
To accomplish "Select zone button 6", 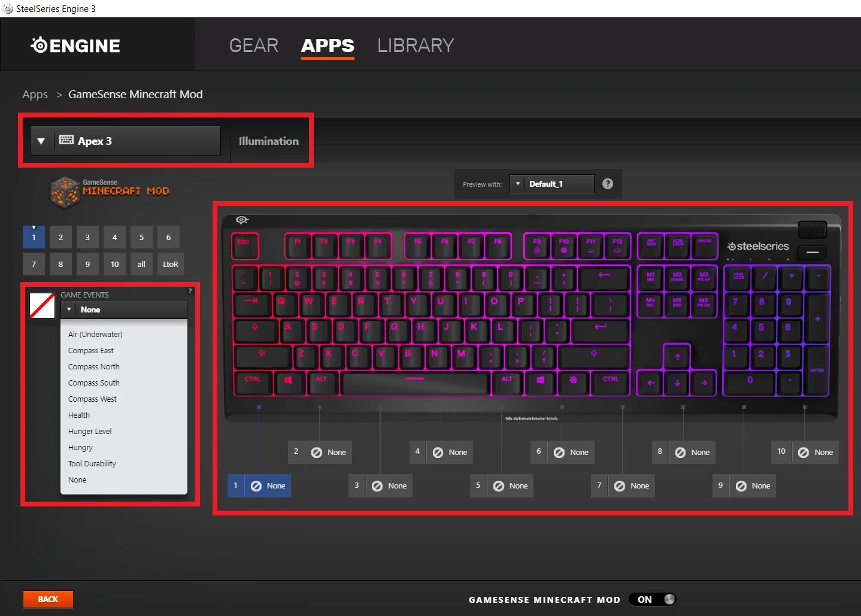I will [168, 237].
